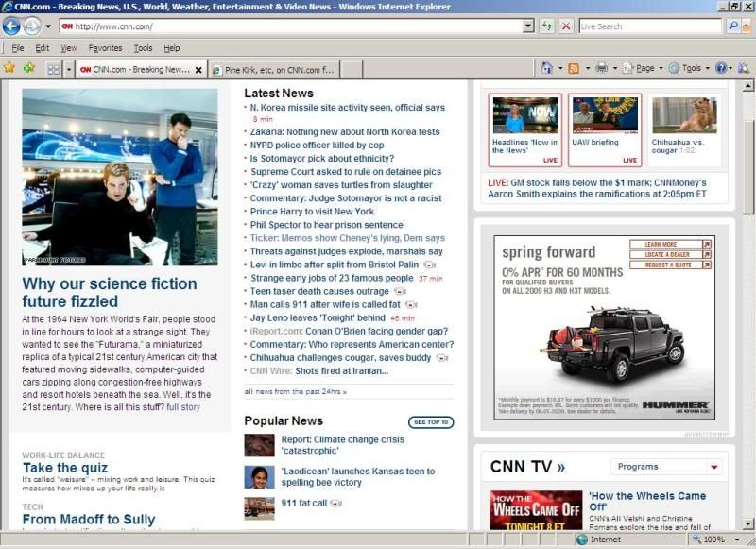Open a new blank tab

[352, 70]
